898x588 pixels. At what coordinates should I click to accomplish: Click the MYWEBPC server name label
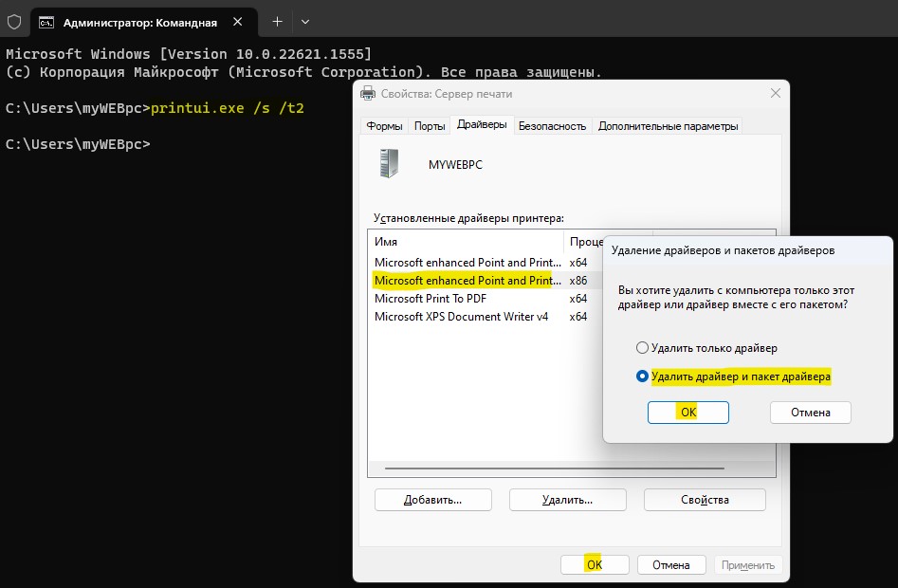point(455,164)
